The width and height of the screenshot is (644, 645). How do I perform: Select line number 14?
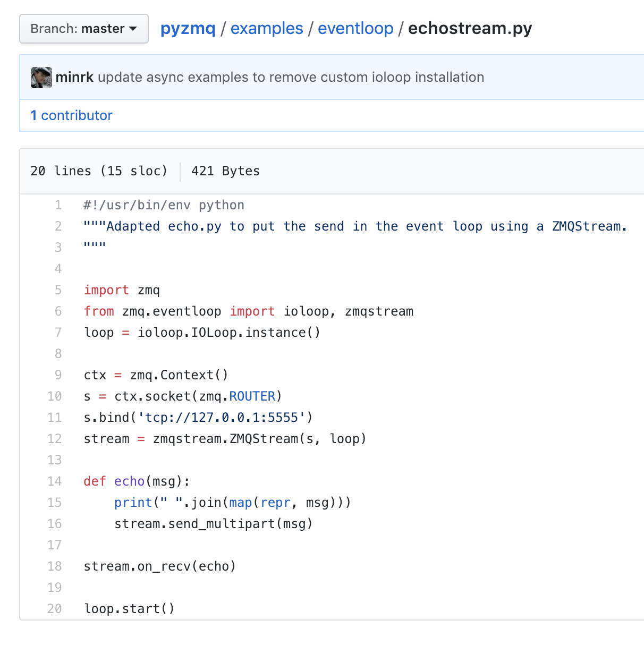[54, 481]
